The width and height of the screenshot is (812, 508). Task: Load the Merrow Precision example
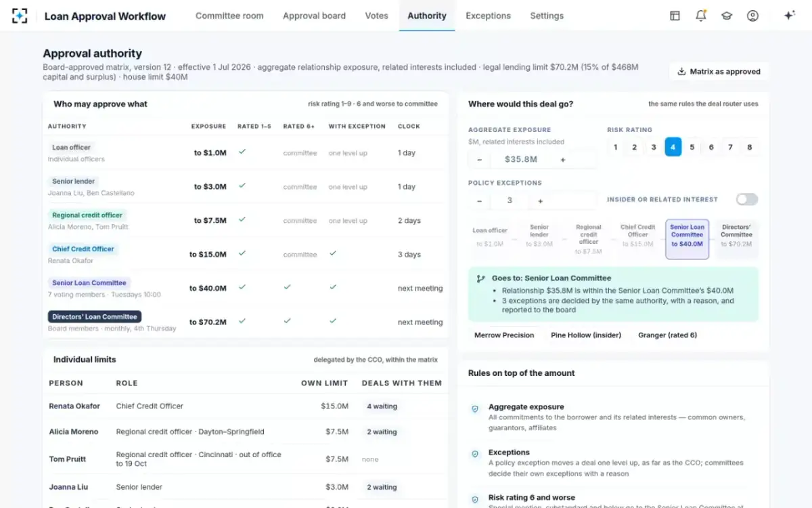[x=504, y=335]
